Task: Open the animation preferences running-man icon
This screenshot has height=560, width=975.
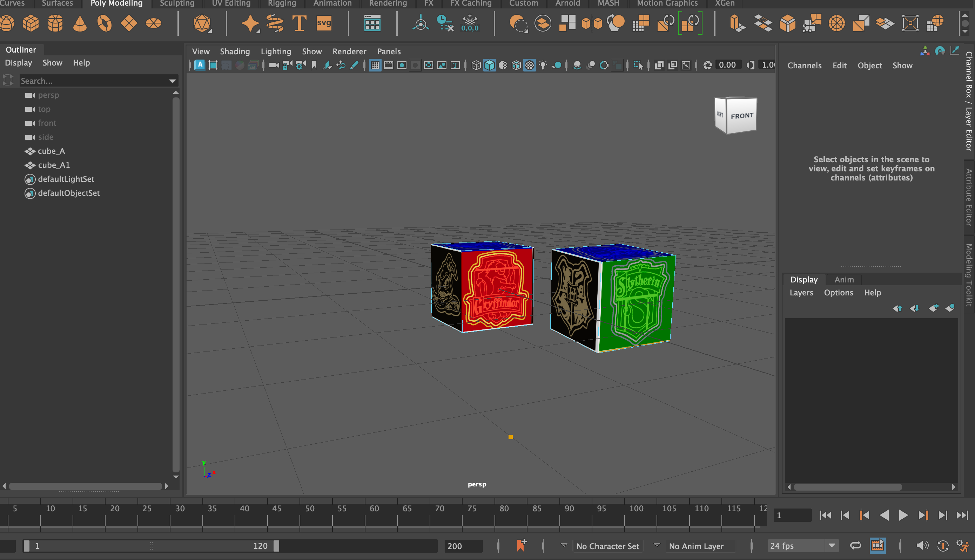Action: coord(963,545)
